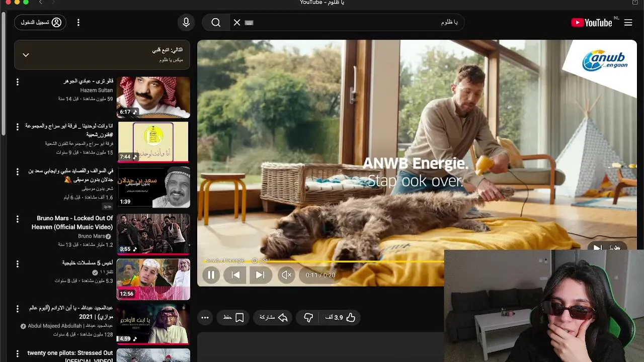Image resolution: width=644 pixels, height=362 pixels.
Task: Open the Hazem Sultan channel name
Action: point(97,90)
